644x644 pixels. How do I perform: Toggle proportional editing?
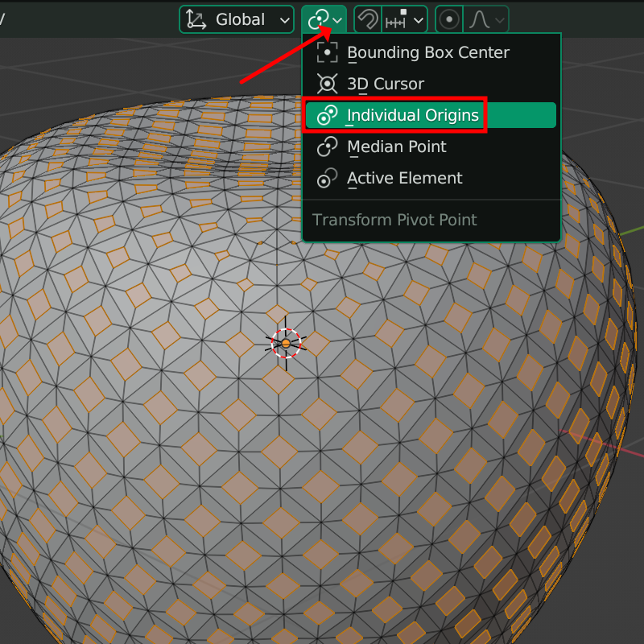(449, 19)
